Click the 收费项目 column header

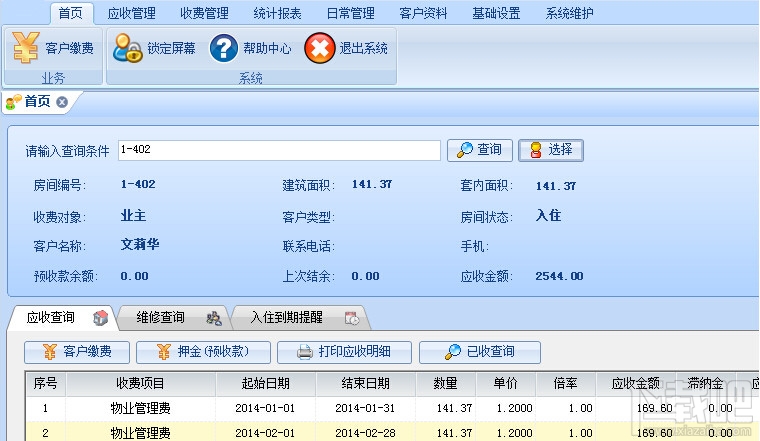[x=141, y=384]
